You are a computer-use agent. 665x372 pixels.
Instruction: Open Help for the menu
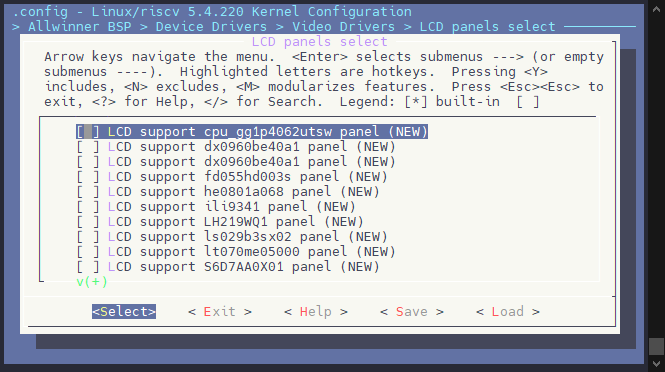(x=316, y=312)
